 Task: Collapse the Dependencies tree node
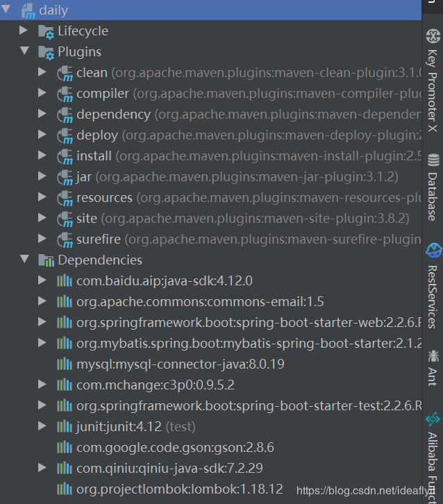(24, 260)
